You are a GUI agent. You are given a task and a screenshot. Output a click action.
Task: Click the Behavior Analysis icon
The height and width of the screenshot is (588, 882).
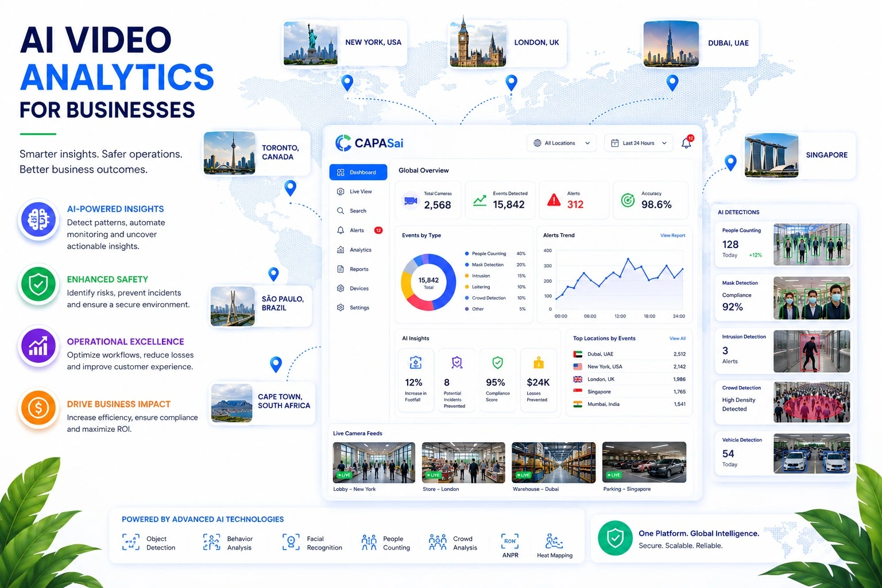(x=211, y=542)
